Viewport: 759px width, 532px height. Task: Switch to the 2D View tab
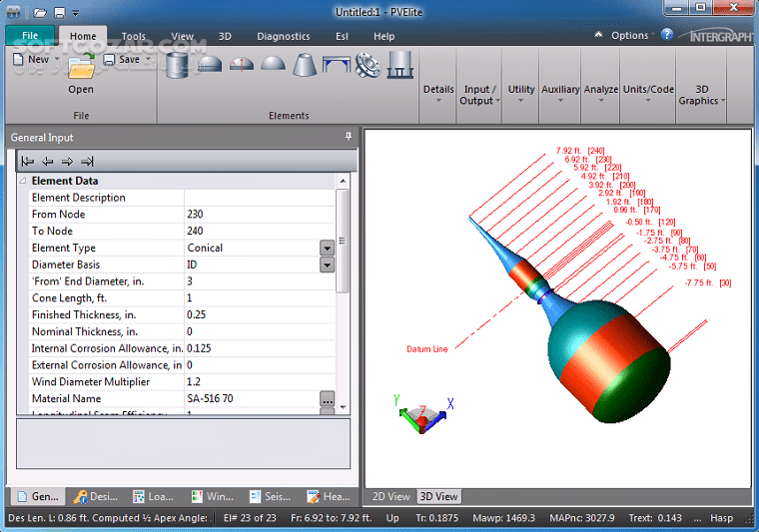(x=390, y=496)
